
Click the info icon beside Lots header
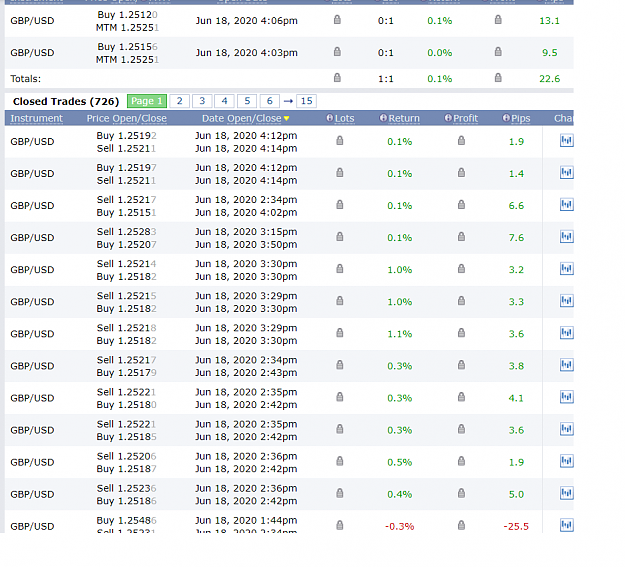pos(330,118)
